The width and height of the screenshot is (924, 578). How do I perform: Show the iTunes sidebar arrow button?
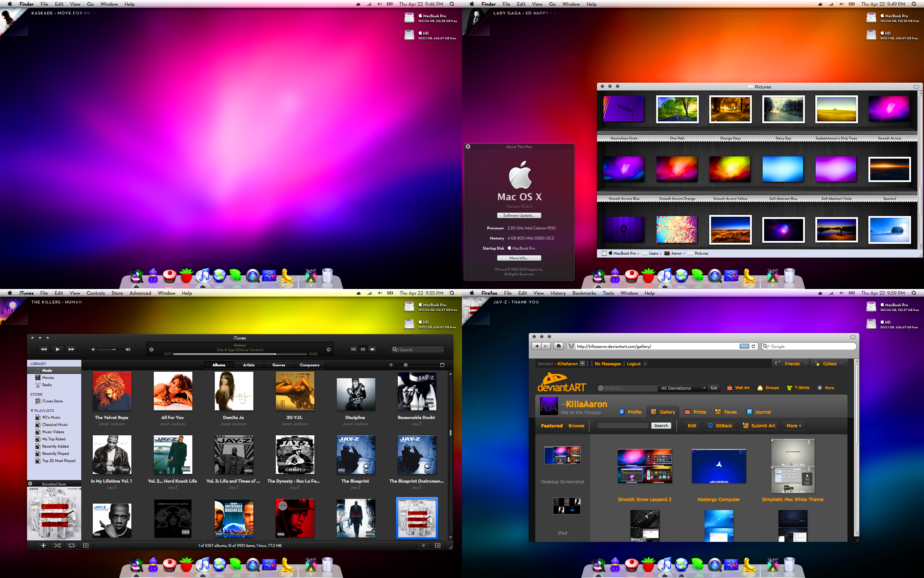pos(437,545)
